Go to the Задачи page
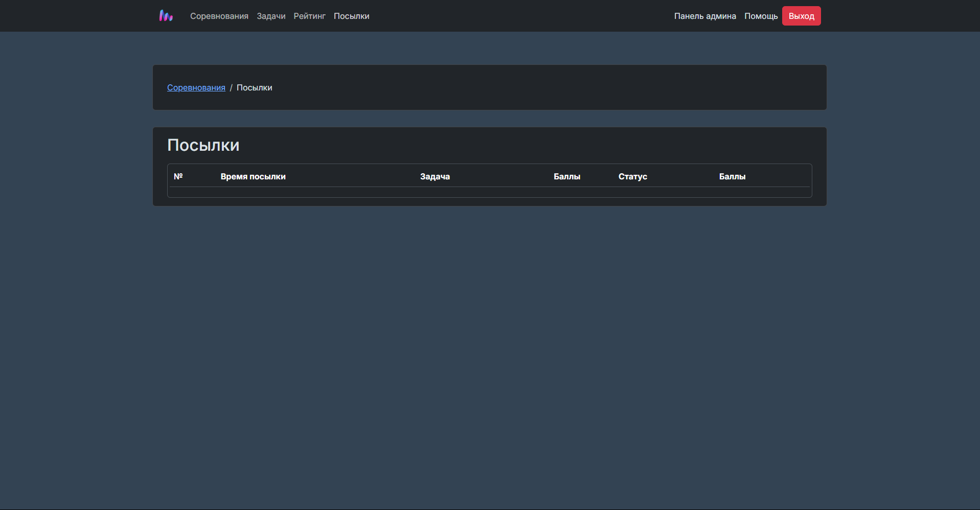 click(271, 16)
